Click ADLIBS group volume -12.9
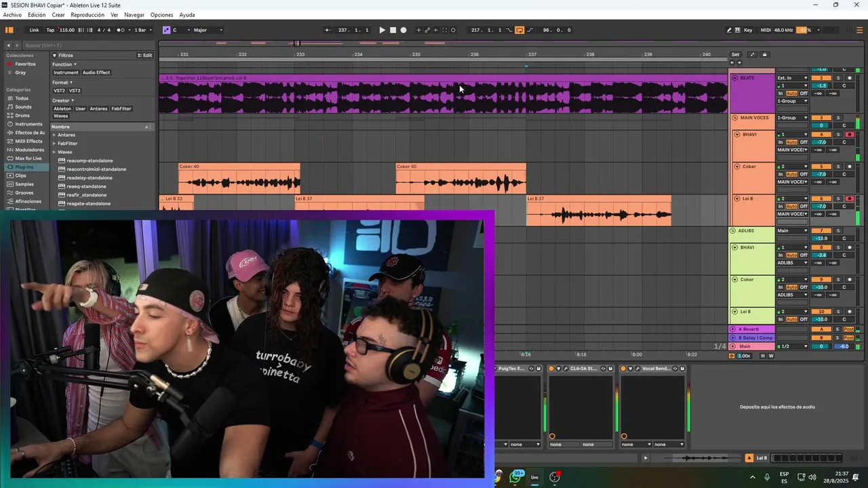 [821, 239]
